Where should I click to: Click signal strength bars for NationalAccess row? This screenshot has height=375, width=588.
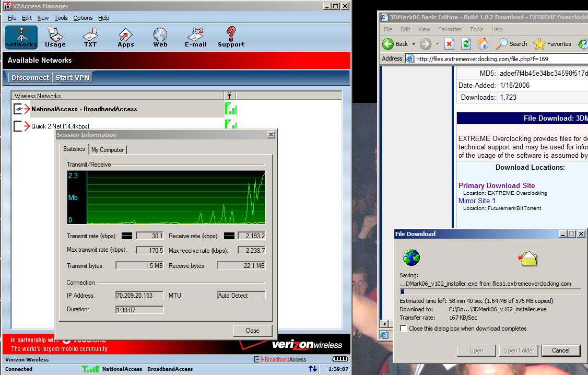[x=231, y=109]
